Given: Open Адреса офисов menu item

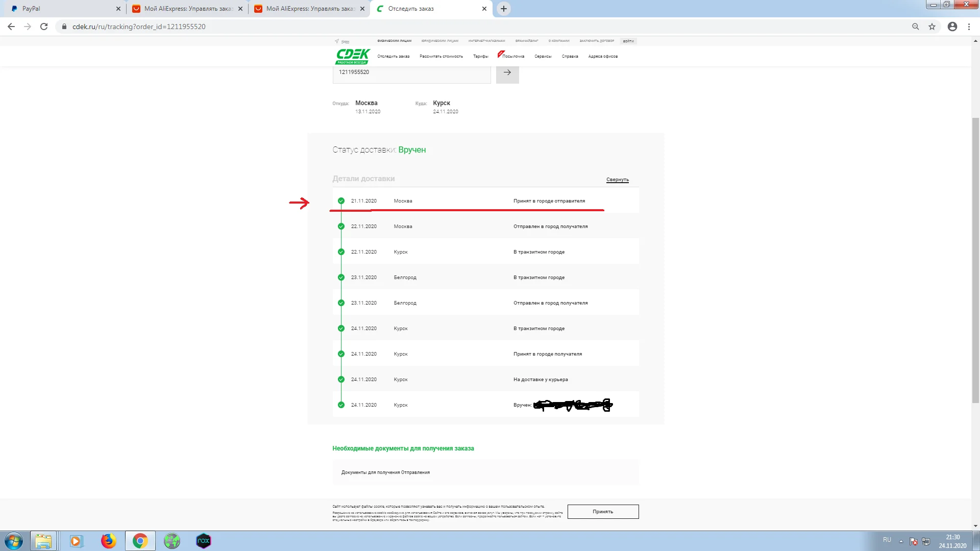Looking at the screenshot, I should pos(602,57).
